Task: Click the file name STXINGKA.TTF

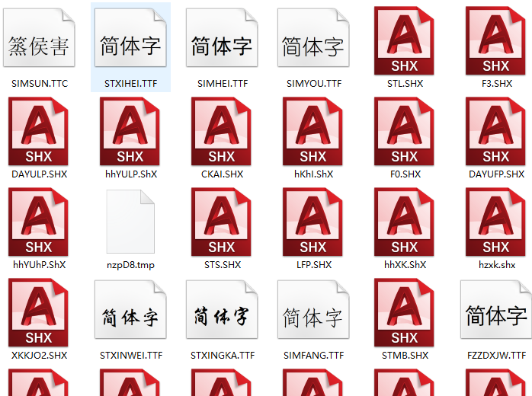Action: 223,356
